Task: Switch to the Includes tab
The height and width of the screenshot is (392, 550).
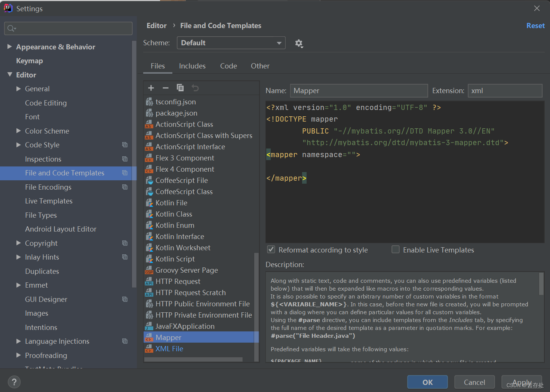Action: click(x=192, y=66)
